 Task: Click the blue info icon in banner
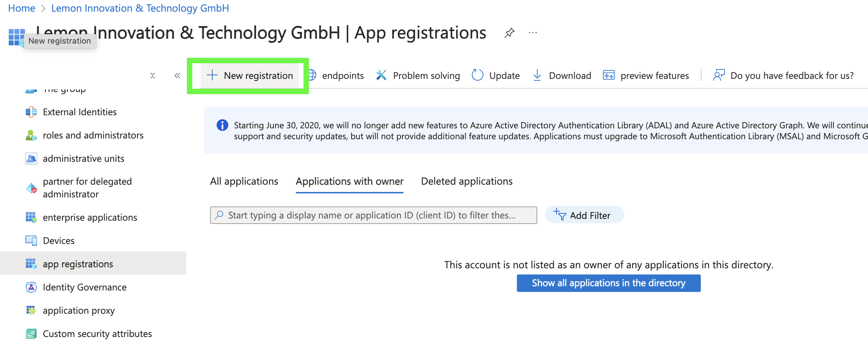point(222,125)
